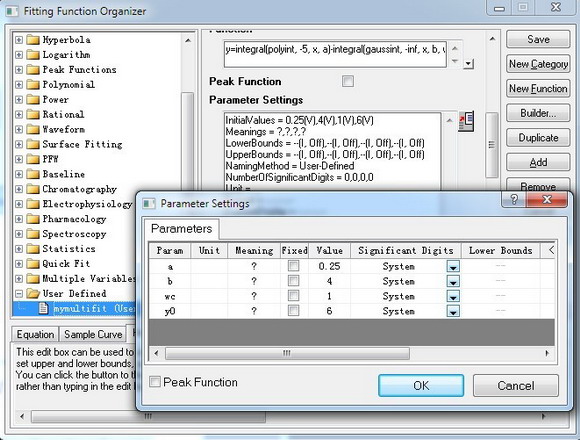Viewport: 580px width, 440px height.
Task: Click the New Category button
Action: 538,64
